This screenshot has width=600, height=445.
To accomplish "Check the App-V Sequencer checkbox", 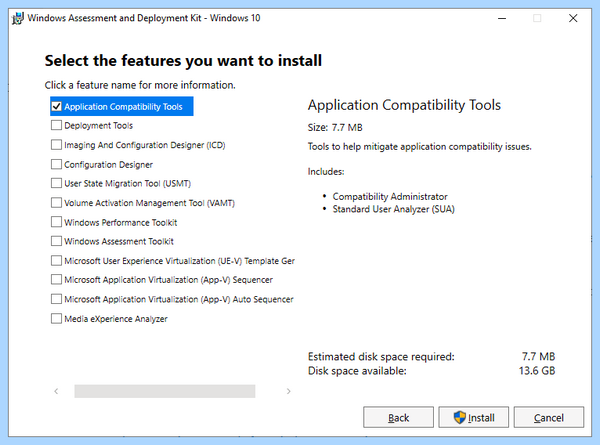I will 56,280.
